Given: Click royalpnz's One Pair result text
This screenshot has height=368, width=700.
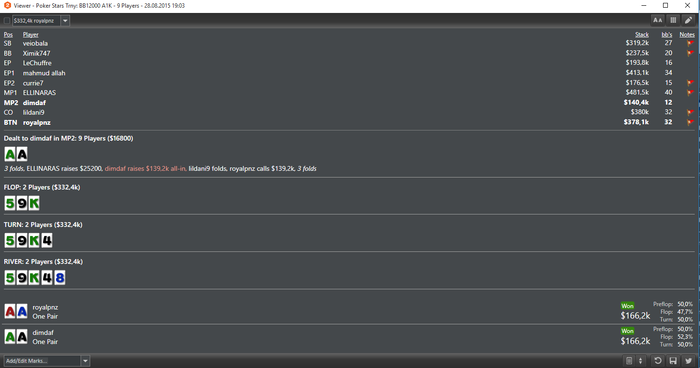Looking at the screenshot, I should click(45, 316).
